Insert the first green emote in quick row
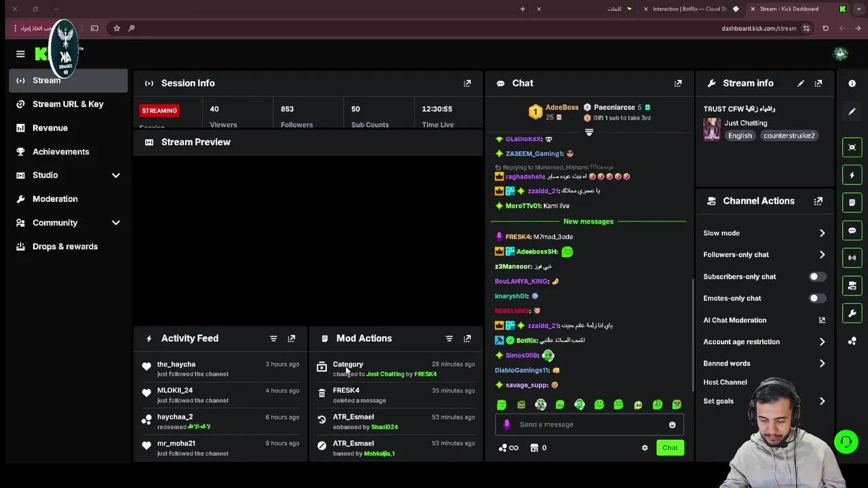This screenshot has height=488, width=868. pos(501,405)
